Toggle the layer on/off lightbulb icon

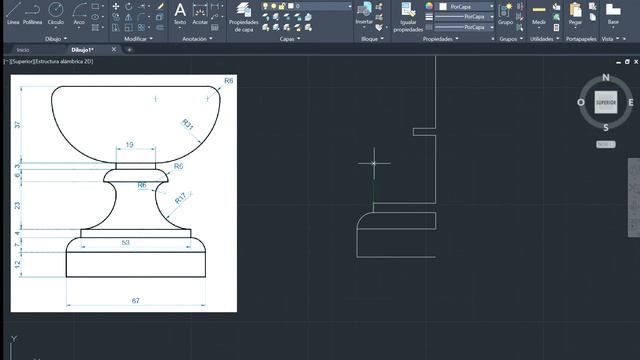point(265,6)
